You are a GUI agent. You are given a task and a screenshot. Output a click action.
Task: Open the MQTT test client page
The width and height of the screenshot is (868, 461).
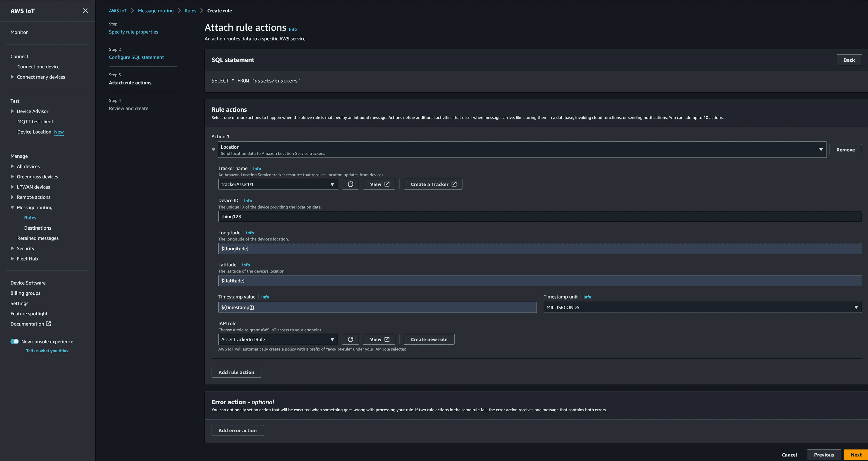35,122
